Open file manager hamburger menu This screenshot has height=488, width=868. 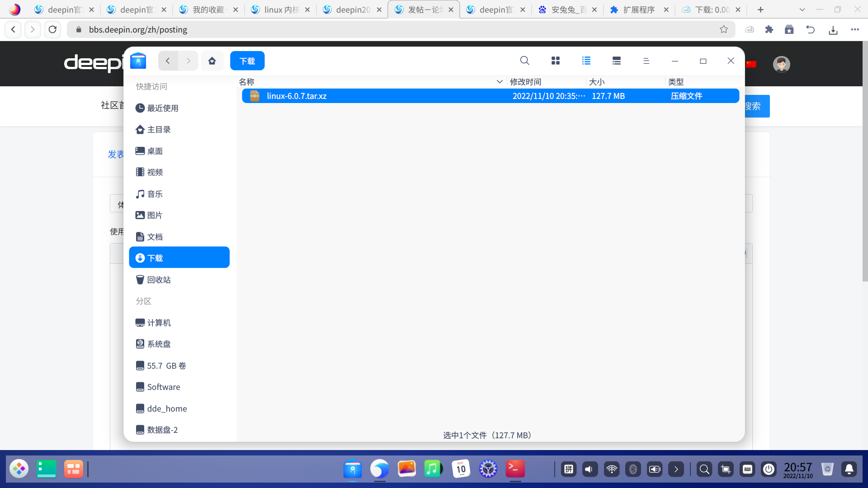646,61
